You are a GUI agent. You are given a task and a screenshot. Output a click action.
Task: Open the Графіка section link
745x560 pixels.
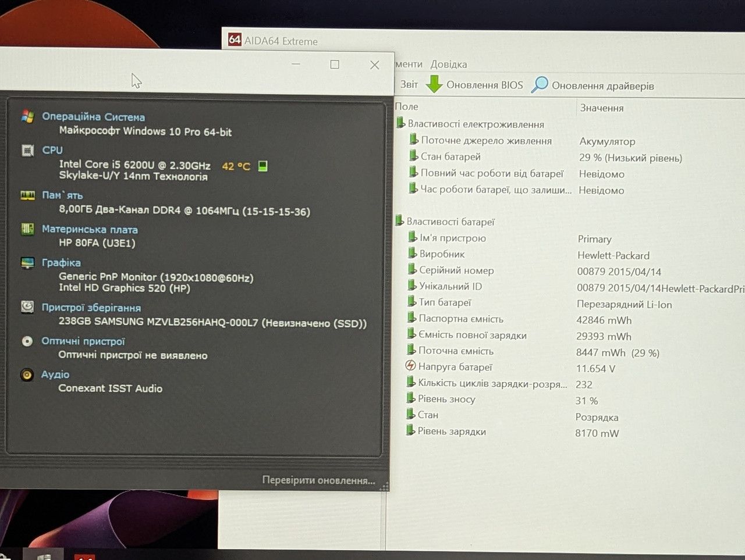click(x=61, y=263)
